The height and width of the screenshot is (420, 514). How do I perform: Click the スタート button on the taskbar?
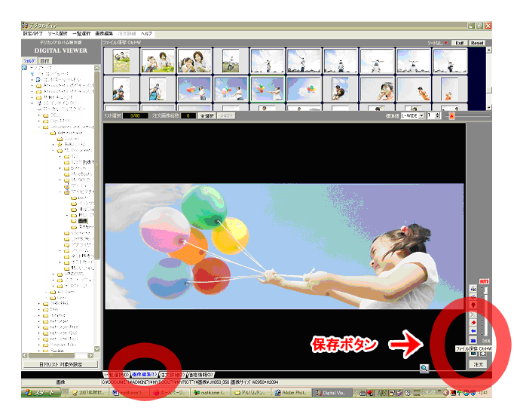click(x=41, y=392)
